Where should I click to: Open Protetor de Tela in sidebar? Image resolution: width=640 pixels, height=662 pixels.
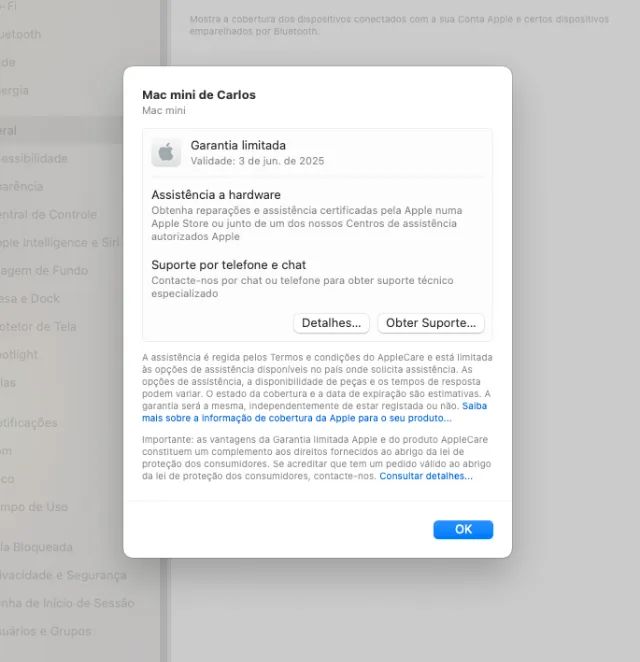tap(38, 326)
